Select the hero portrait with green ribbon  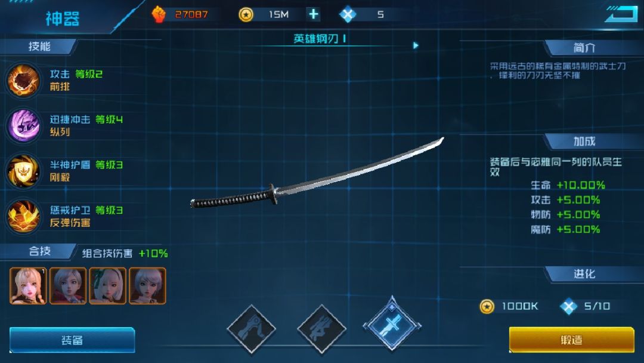(x=107, y=286)
